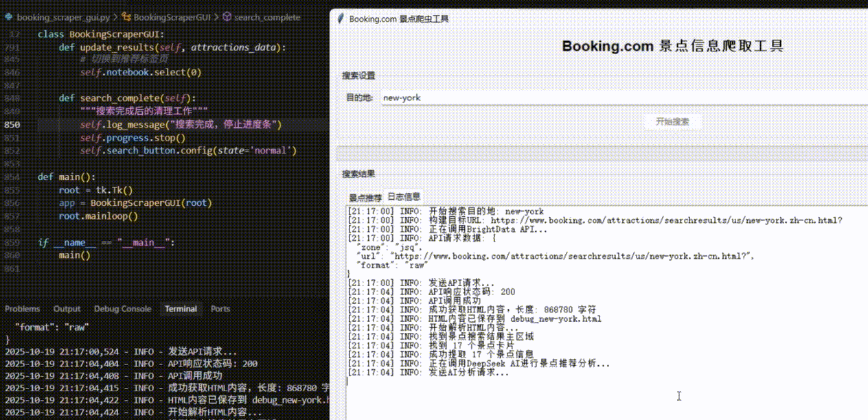Click the def search_complete(self) line
The width and height of the screenshot is (868, 420).
[x=127, y=98]
